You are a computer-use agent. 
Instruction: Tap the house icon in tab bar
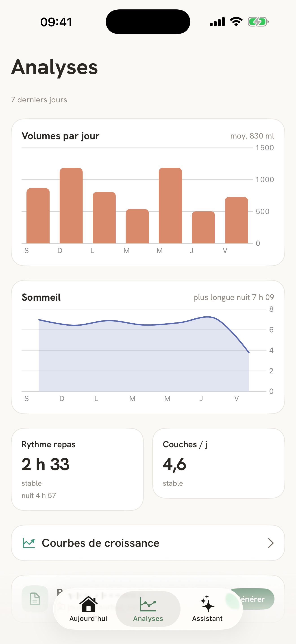click(88, 604)
